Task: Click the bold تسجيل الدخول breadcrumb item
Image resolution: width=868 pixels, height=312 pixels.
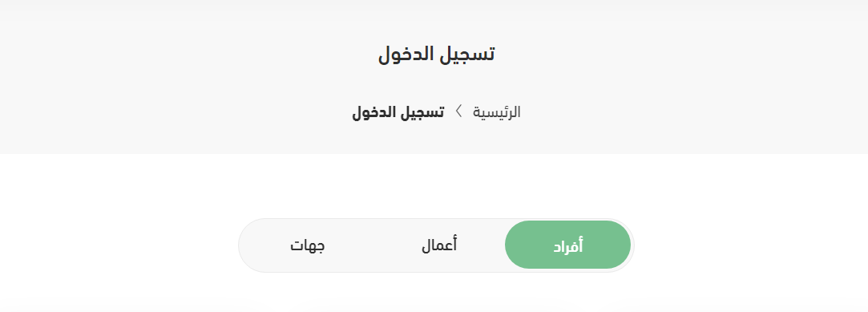Action: pos(398,112)
